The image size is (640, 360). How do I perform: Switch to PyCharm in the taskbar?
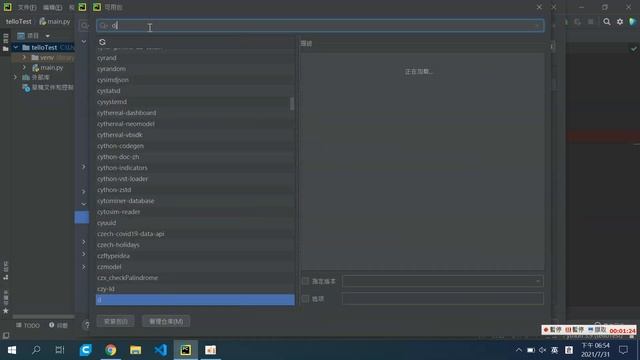tap(186, 350)
